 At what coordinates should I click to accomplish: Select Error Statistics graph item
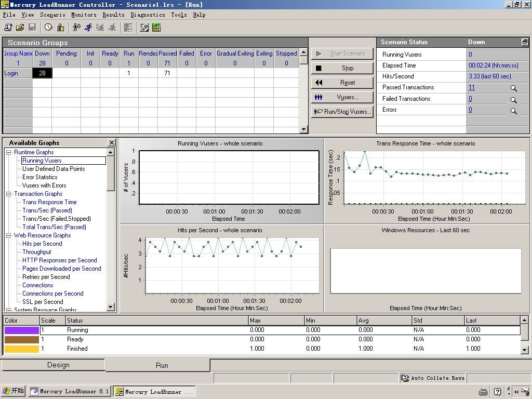pyautogui.click(x=39, y=177)
